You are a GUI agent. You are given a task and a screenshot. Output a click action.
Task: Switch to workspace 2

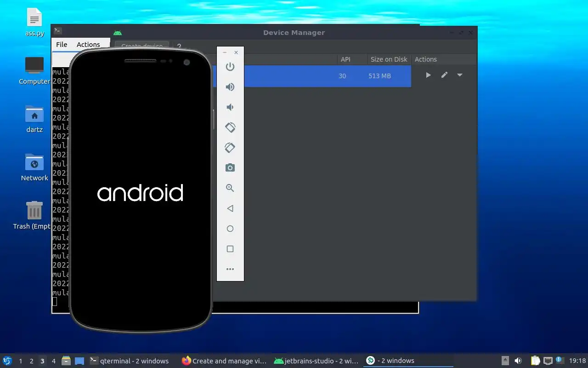pyautogui.click(x=31, y=361)
